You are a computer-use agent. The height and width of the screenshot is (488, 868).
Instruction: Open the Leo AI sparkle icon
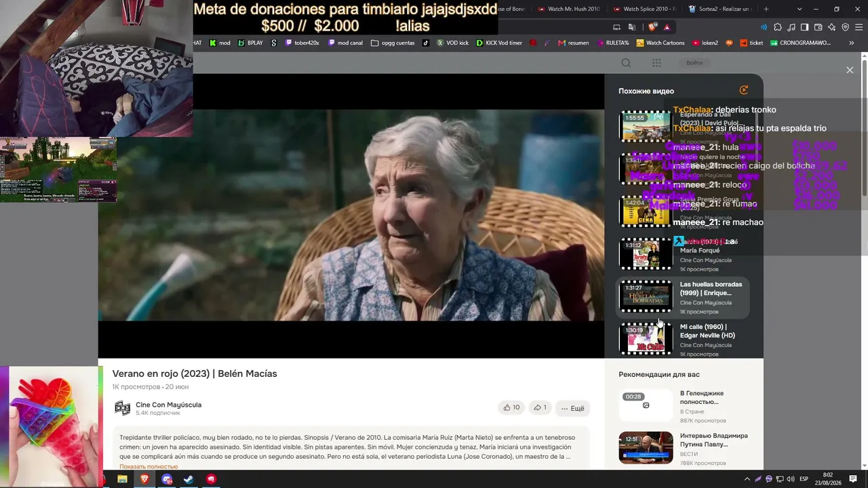(x=832, y=27)
